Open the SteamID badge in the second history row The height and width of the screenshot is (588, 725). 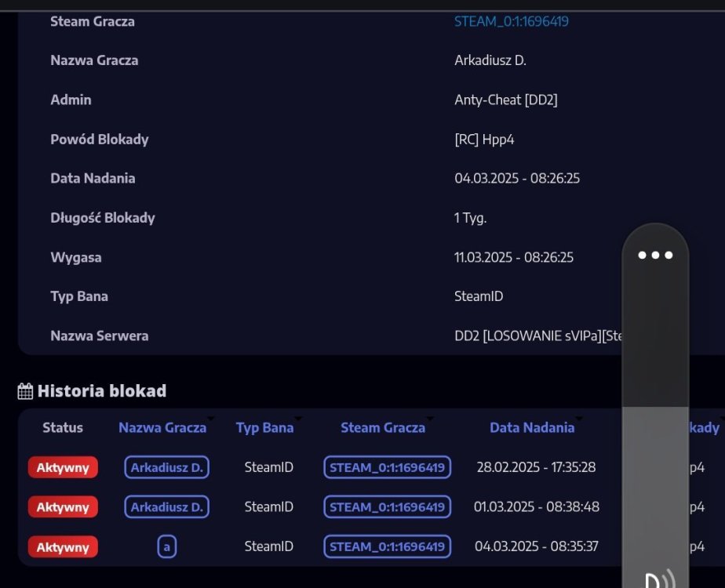coord(387,506)
